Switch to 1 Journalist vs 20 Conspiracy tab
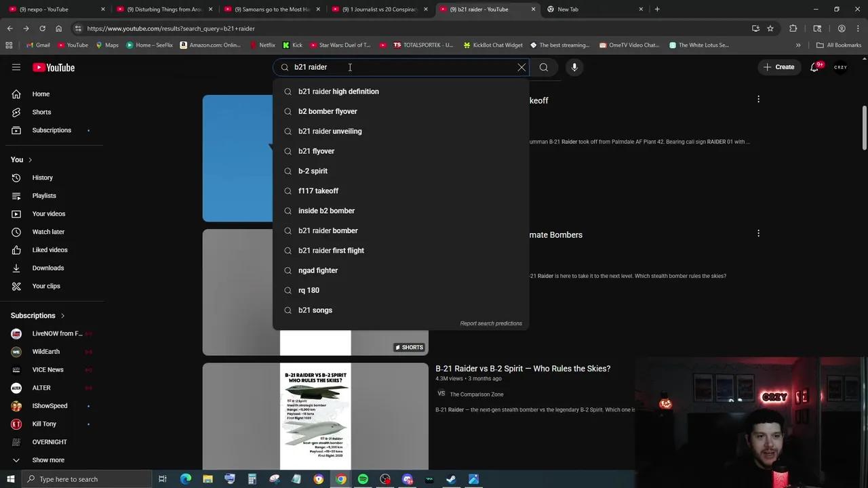The width and height of the screenshot is (868, 488). click(380, 9)
